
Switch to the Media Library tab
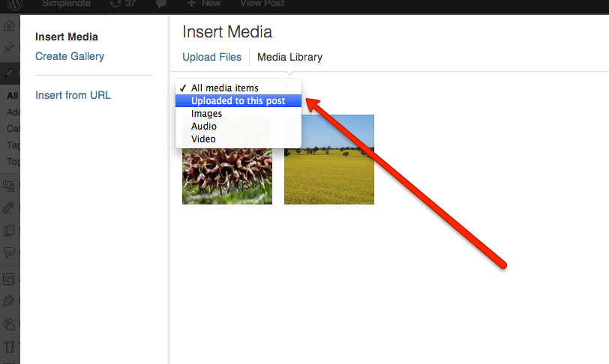pyautogui.click(x=289, y=57)
